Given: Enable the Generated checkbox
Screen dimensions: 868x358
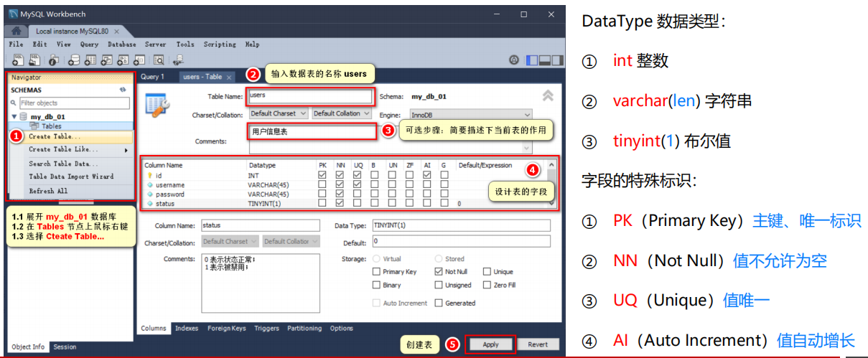Looking at the screenshot, I should click(x=439, y=303).
